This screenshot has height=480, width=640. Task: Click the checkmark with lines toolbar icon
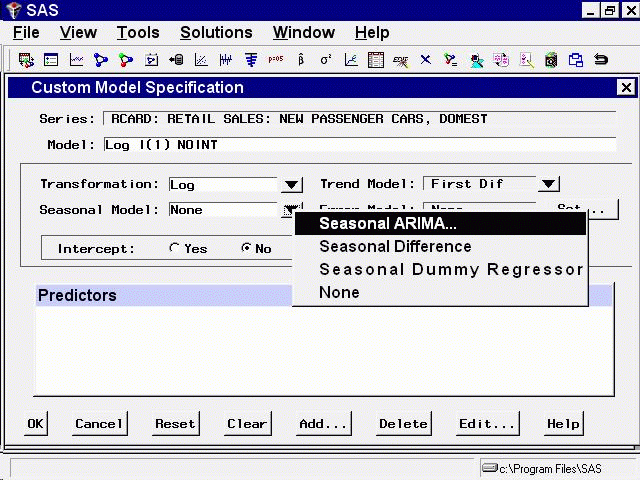[x=451, y=60]
